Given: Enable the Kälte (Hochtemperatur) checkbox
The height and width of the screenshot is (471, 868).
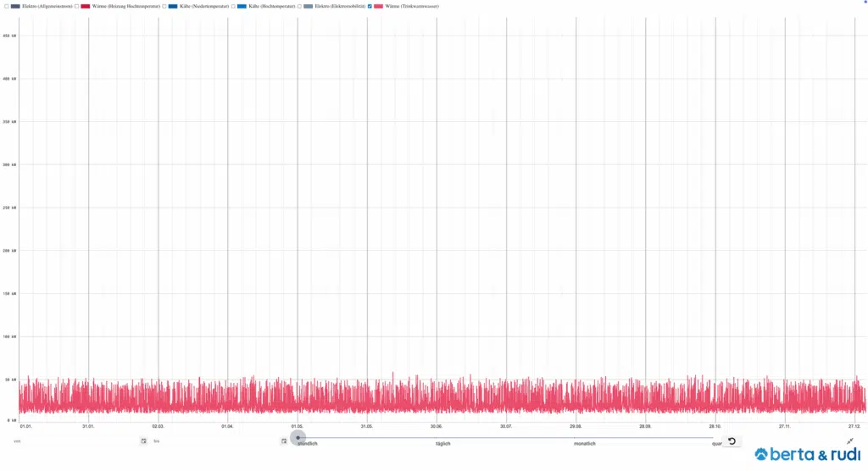Looking at the screenshot, I should (x=233, y=6).
